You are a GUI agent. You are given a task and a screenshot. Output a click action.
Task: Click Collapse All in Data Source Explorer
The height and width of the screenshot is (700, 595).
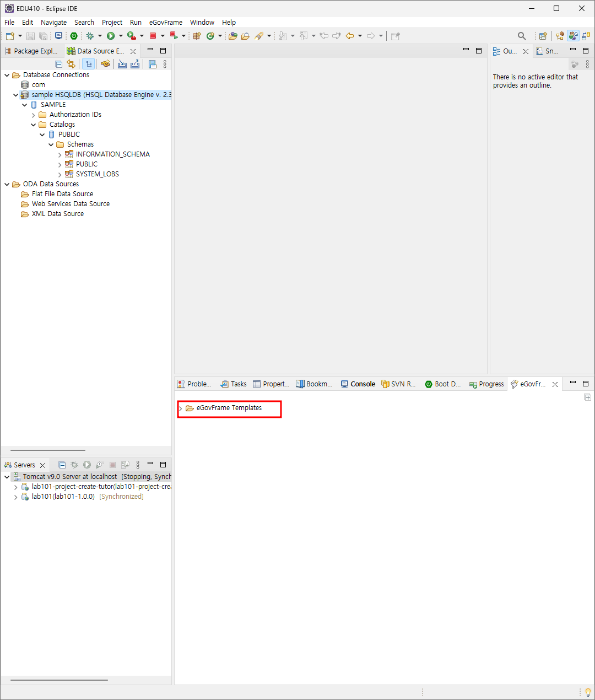pyautogui.click(x=58, y=64)
